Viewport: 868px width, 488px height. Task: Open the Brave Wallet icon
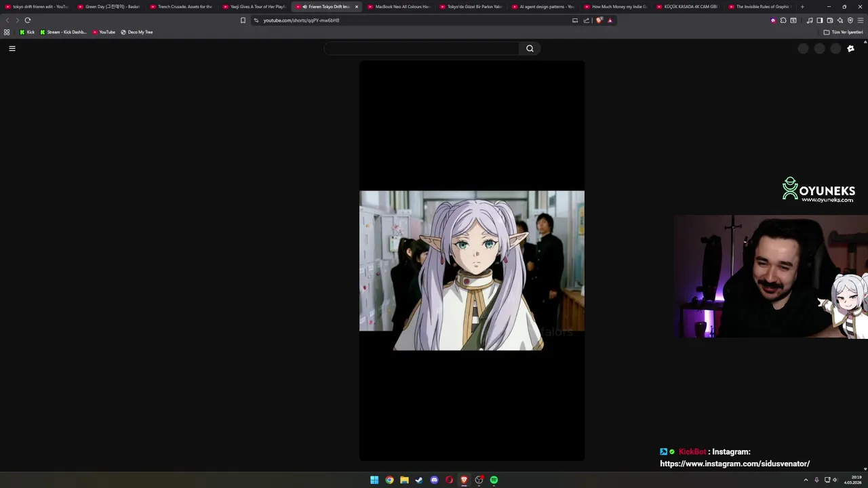tap(830, 20)
